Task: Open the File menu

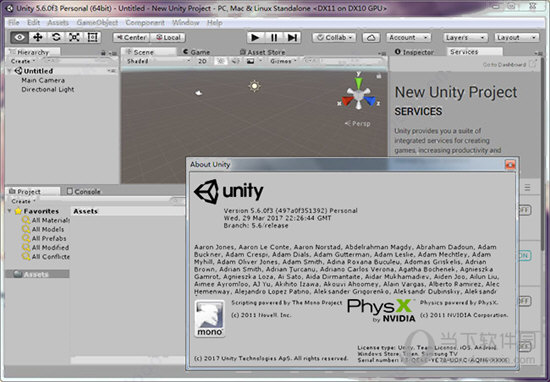Action: click(14, 23)
